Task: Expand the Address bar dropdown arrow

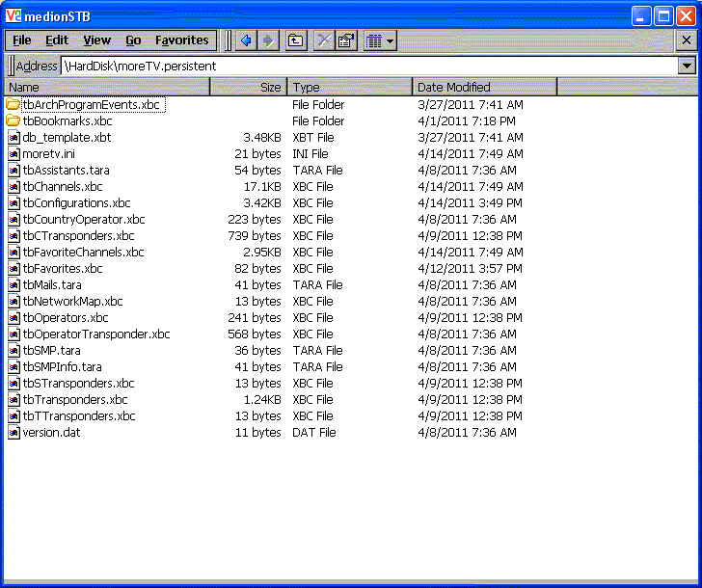Action: click(687, 67)
